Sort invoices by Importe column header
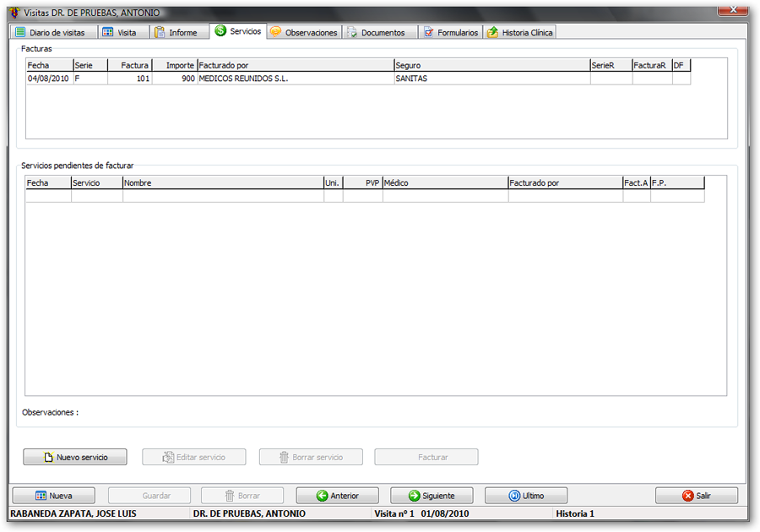Viewport: 760px width, 532px height. (174, 65)
